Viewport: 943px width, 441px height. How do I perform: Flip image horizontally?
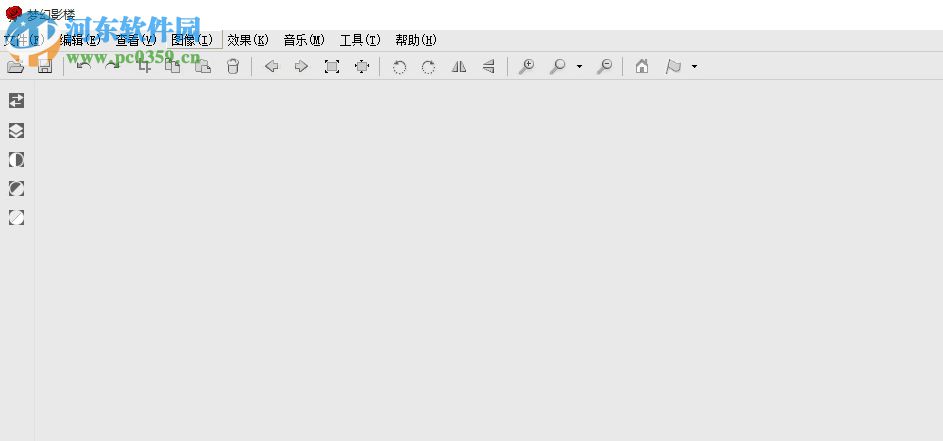tap(459, 66)
